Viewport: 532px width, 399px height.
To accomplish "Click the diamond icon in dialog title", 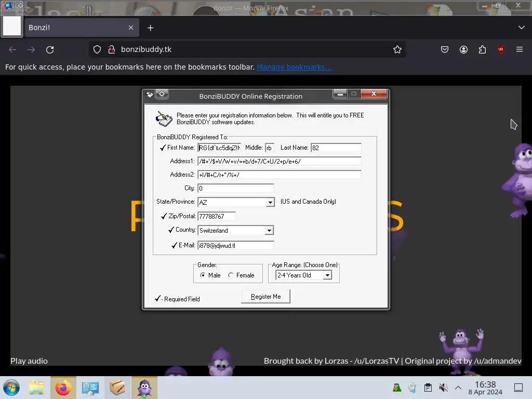I will point(162,94).
